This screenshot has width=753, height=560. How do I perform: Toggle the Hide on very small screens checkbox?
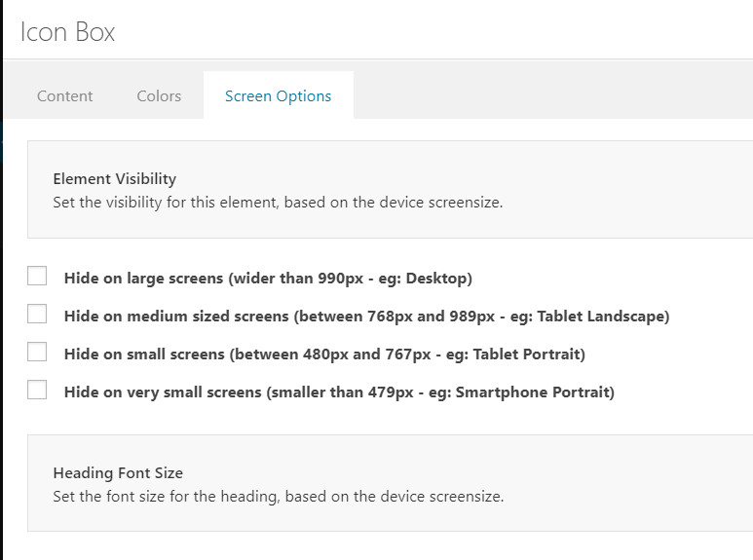[x=37, y=390]
